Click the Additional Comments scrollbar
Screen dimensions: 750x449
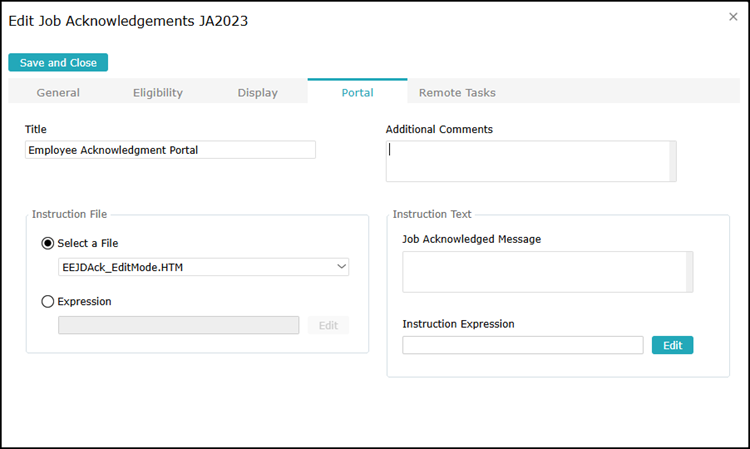click(x=672, y=161)
